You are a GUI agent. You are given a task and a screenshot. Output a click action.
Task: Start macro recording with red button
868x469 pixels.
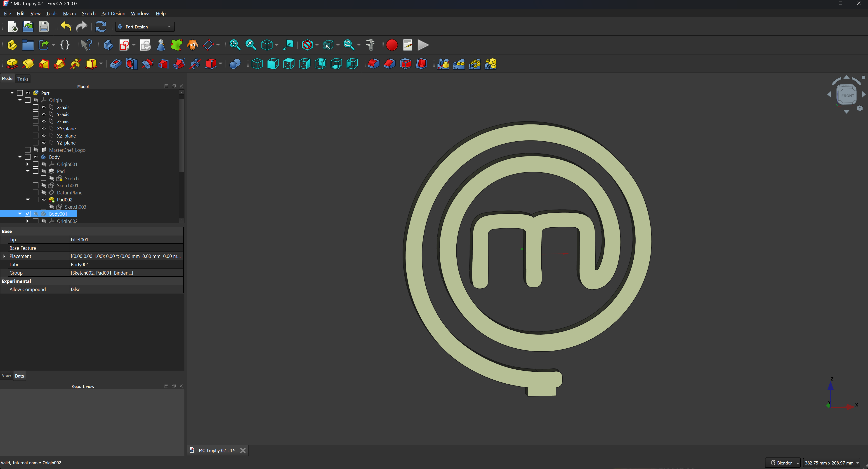click(392, 45)
